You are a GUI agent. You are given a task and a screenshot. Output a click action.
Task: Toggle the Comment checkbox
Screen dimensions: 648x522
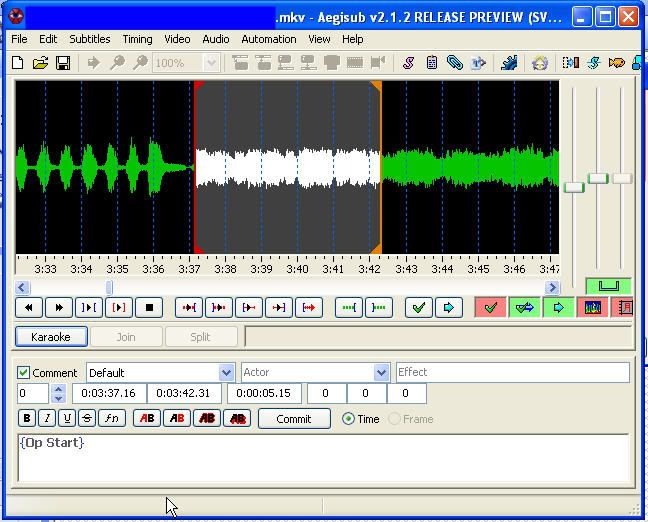(x=23, y=373)
